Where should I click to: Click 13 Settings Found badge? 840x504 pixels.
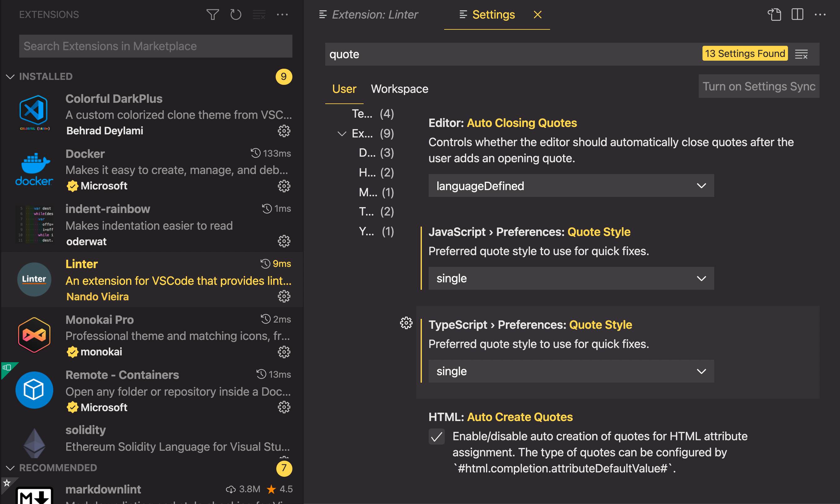(745, 53)
